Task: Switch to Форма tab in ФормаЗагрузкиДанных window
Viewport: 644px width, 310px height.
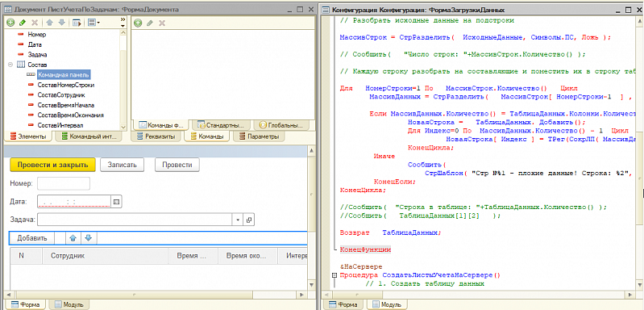Action: point(344,304)
